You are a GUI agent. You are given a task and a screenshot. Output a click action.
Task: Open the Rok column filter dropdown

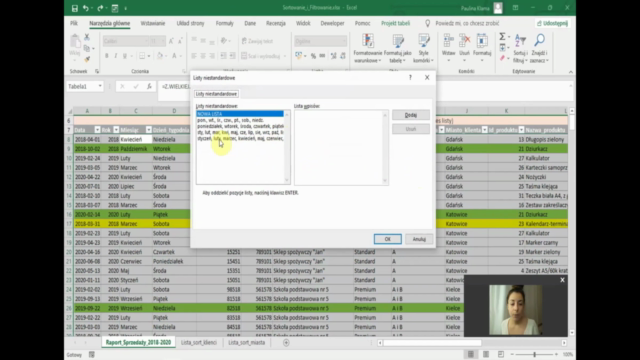[116, 130]
